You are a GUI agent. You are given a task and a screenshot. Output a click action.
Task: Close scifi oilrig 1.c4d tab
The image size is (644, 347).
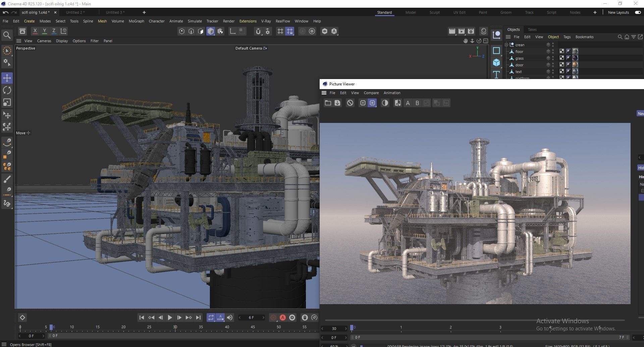tap(55, 12)
